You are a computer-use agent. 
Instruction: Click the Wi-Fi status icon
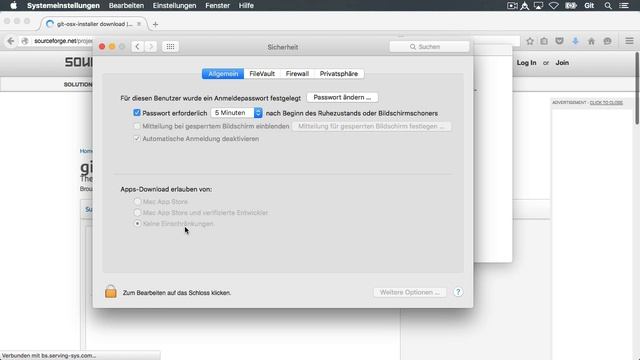point(553,6)
